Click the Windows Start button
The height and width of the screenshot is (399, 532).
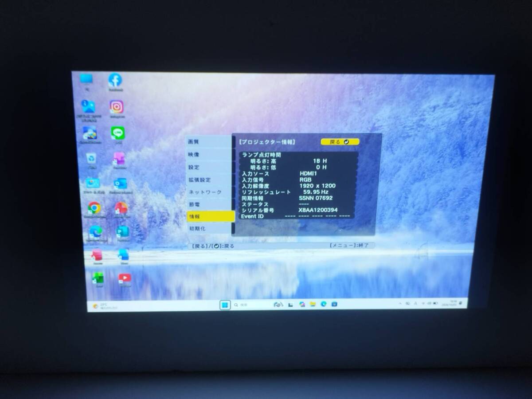point(225,305)
